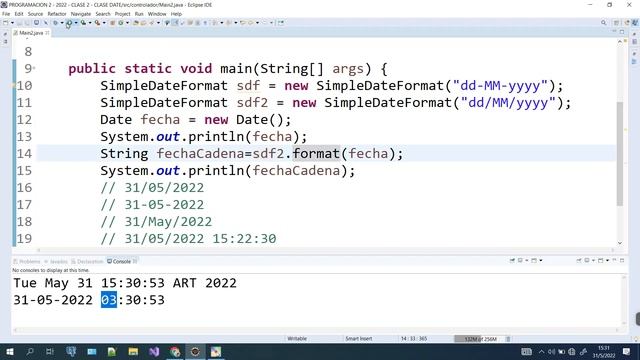Click the Writable status bar field
The height and width of the screenshot is (360, 640).
(x=297, y=339)
